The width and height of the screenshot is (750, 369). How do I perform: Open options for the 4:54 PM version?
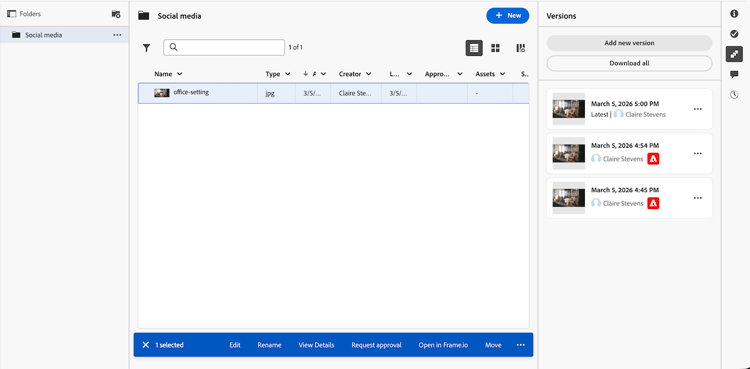[698, 154]
